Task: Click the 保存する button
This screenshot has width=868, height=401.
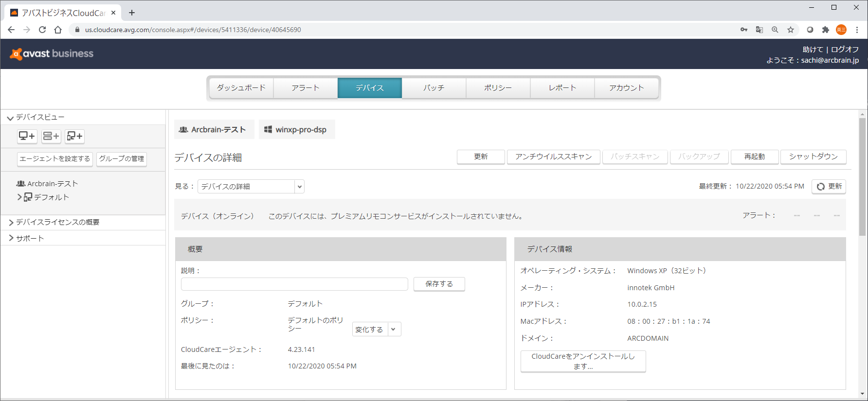Action: pos(439,284)
